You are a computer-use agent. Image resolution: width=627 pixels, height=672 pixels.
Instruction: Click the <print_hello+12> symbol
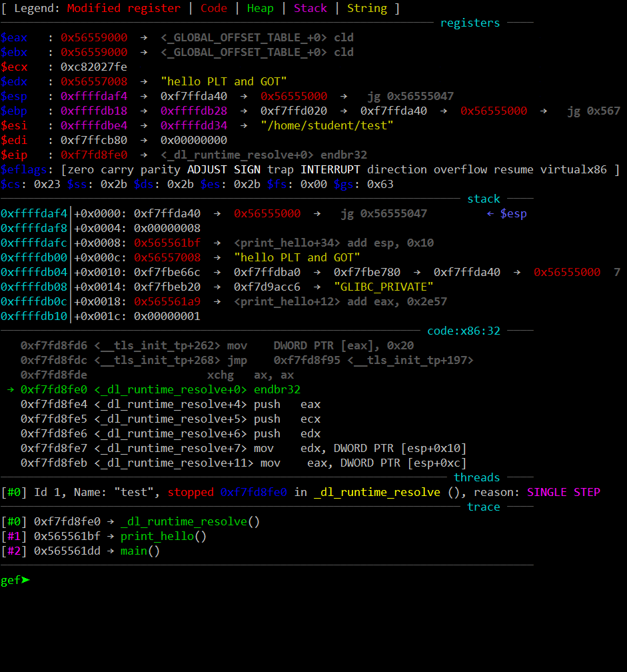coord(287,301)
